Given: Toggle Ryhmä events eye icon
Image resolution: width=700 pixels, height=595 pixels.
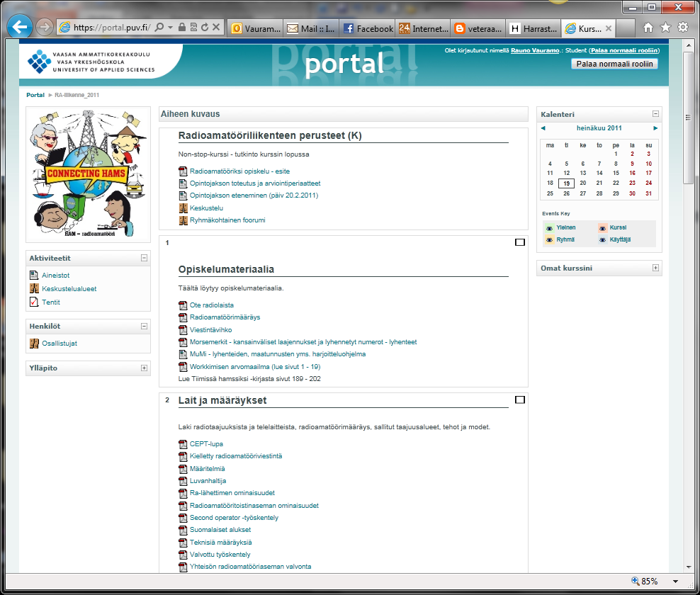Looking at the screenshot, I should (549, 240).
